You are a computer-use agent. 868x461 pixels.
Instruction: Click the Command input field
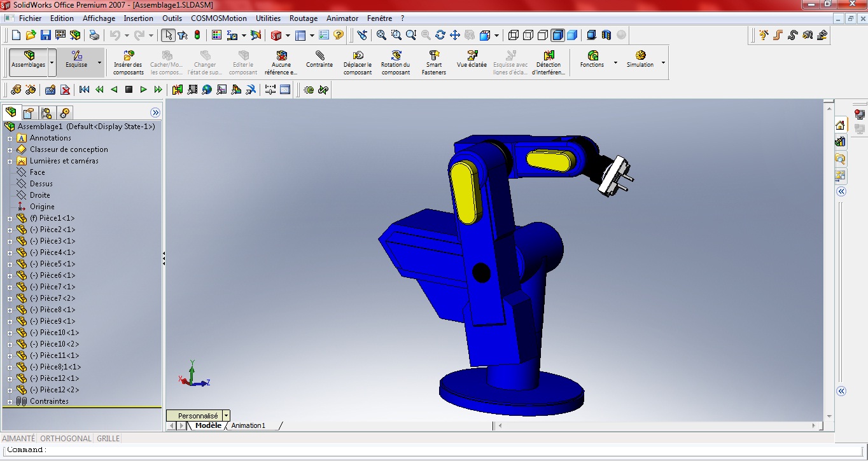[x=434, y=450]
